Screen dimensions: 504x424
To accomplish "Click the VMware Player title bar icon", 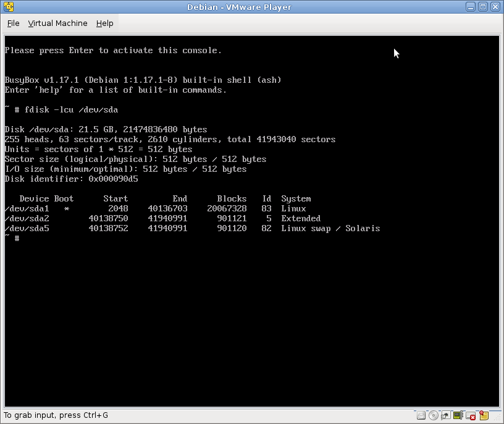I will tap(9, 6).
